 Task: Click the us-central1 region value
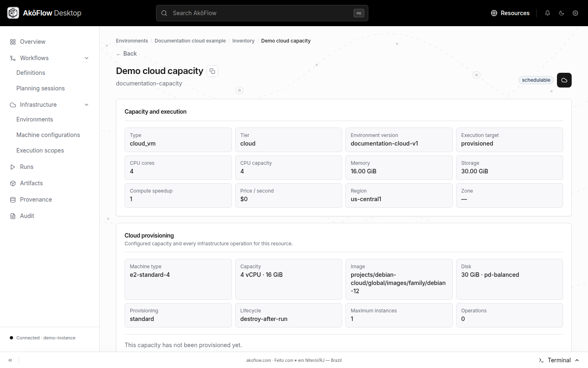click(x=366, y=199)
